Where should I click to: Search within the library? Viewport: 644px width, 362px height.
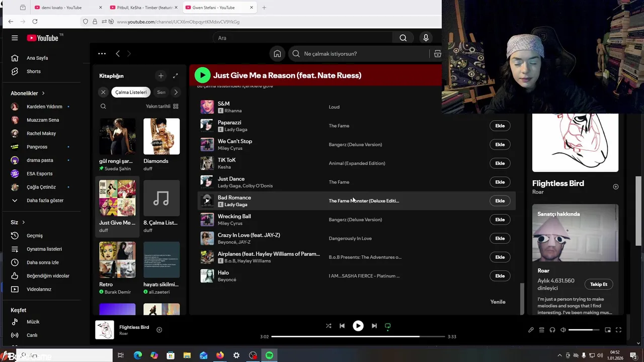coord(103,106)
